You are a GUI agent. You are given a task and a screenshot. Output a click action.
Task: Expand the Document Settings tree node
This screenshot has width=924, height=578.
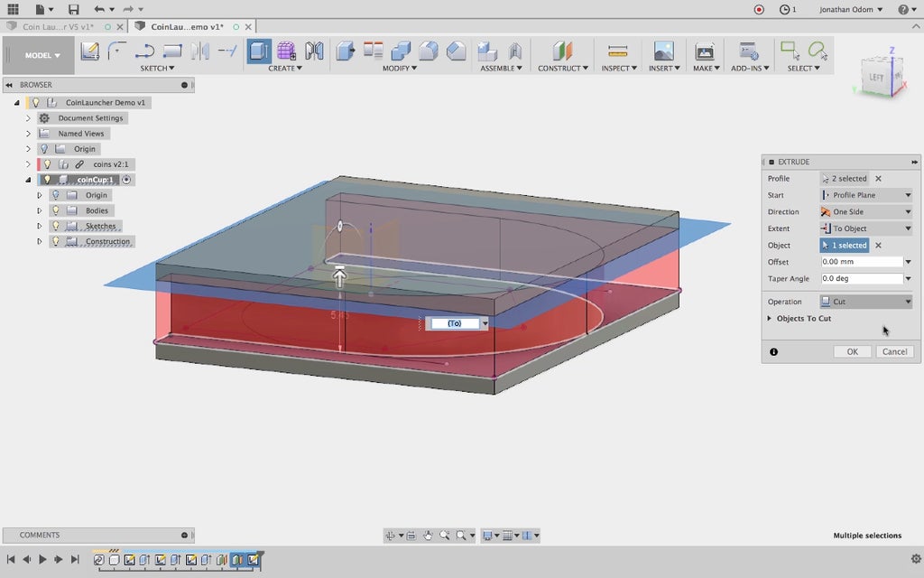tap(28, 118)
